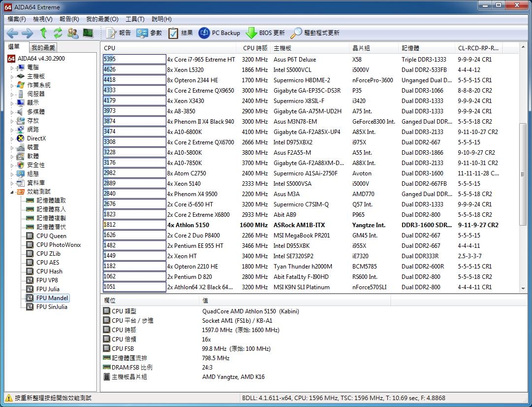The width and height of the screenshot is (532, 407).
Task: Expand the 組態 tree node
Action: [x=12, y=174]
